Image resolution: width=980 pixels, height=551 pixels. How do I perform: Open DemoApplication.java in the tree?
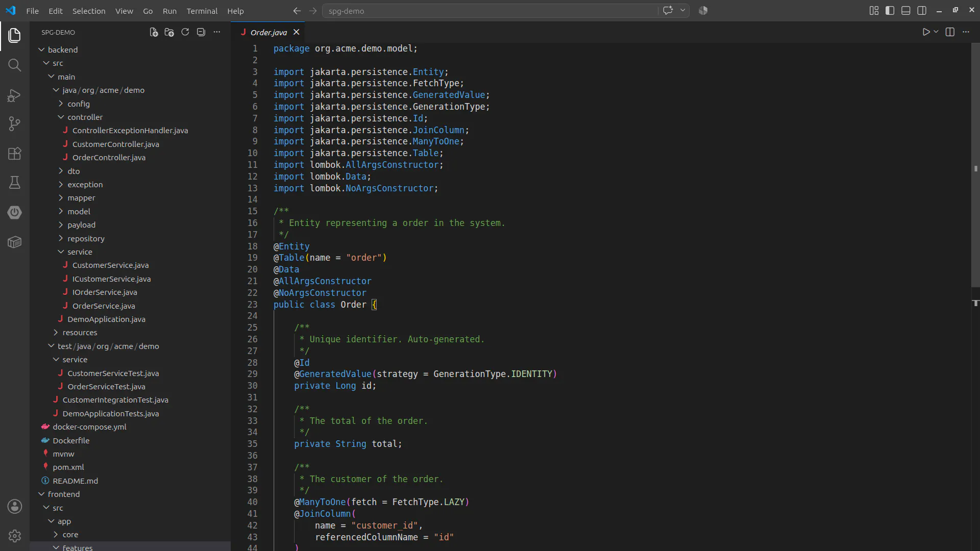130,319
